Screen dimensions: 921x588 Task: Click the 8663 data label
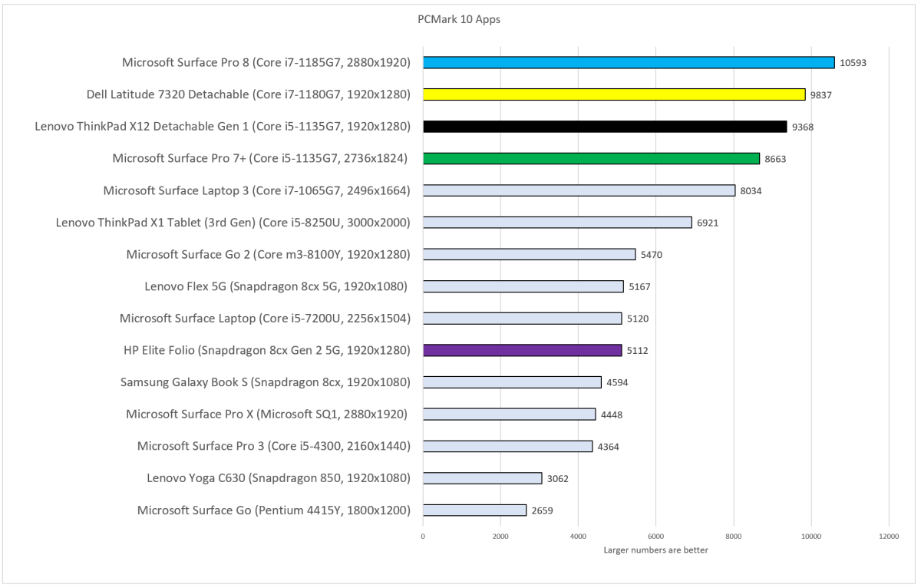coord(775,159)
